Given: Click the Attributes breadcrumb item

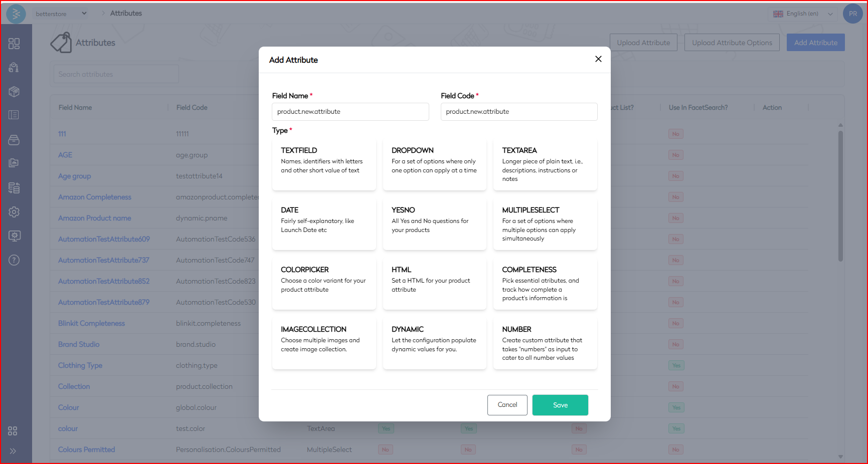Looking at the screenshot, I should point(126,14).
